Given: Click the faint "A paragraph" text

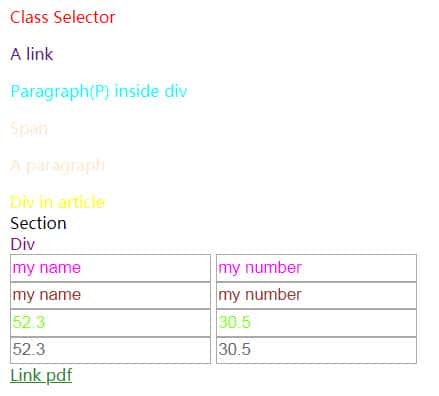Looking at the screenshot, I should coord(57,165).
